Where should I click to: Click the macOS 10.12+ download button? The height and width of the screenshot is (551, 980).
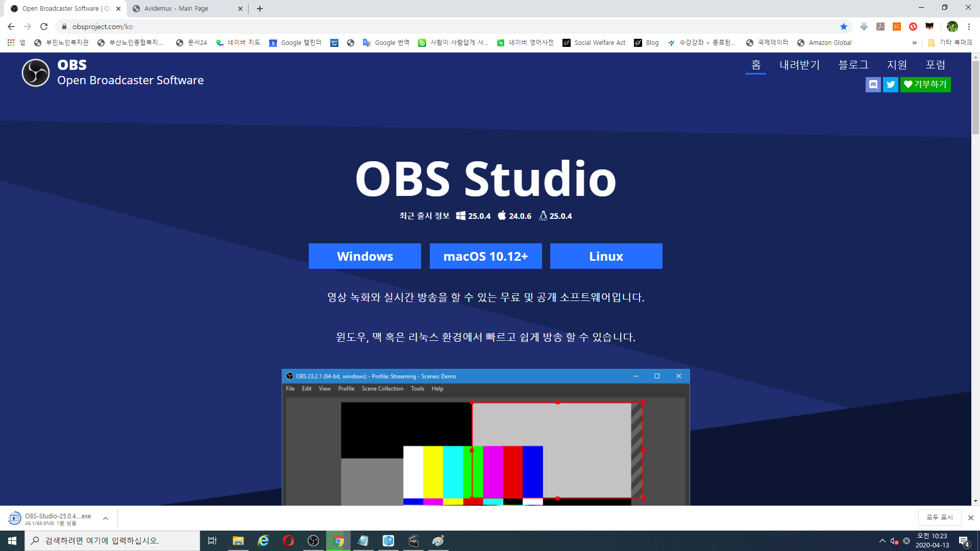[485, 256]
